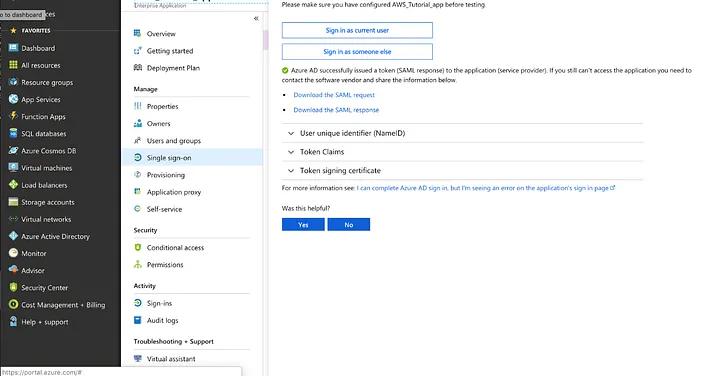This screenshot has height=376, width=720.
Task: Click the Help + support icon
Action: click(x=13, y=321)
